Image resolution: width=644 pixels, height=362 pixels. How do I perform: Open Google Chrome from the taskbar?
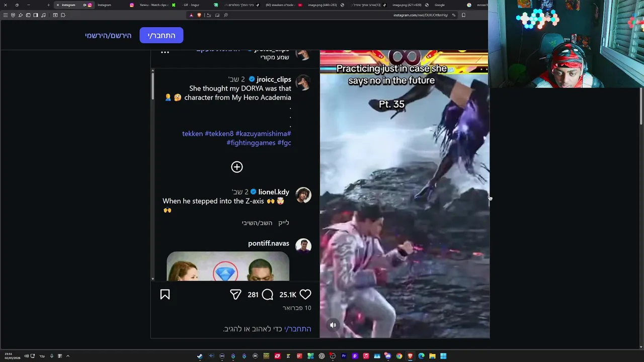(399, 356)
